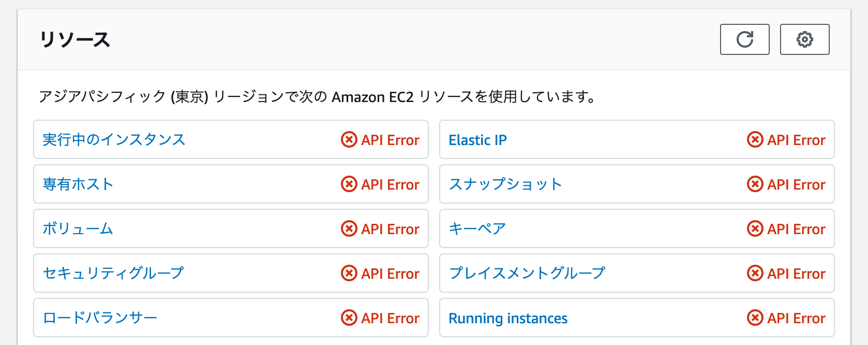Click the API Error text for Elastic IP
The image size is (868, 345).
coord(797,140)
